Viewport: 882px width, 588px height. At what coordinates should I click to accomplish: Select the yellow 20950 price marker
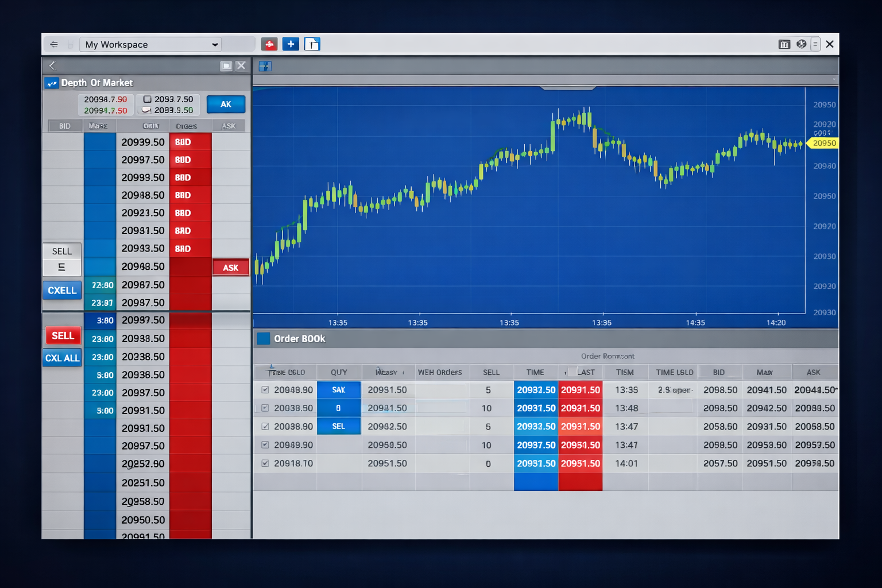click(x=823, y=143)
